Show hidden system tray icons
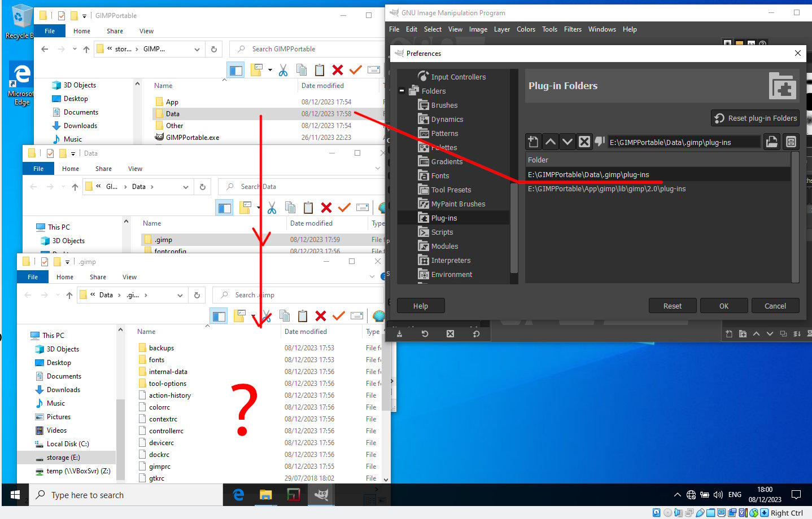 coord(677,495)
